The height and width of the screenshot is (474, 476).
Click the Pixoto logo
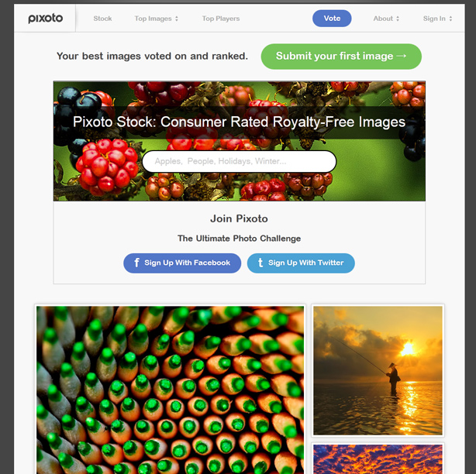point(46,19)
